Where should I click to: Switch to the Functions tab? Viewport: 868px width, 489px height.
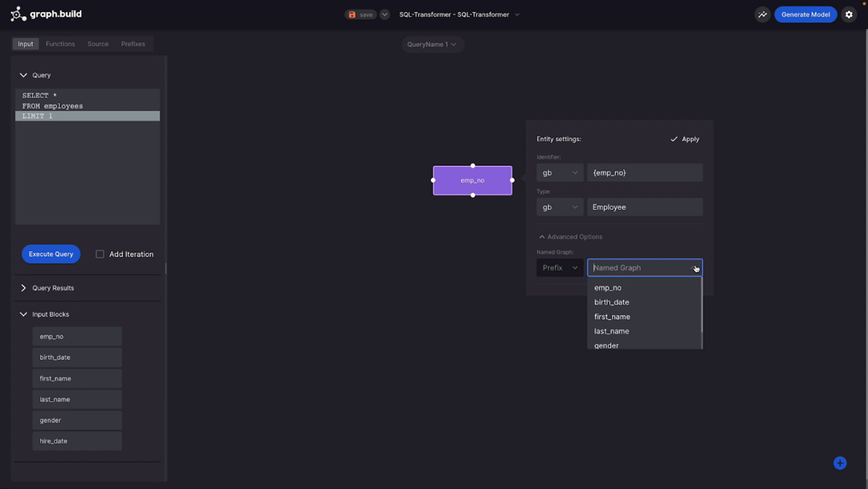(60, 43)
